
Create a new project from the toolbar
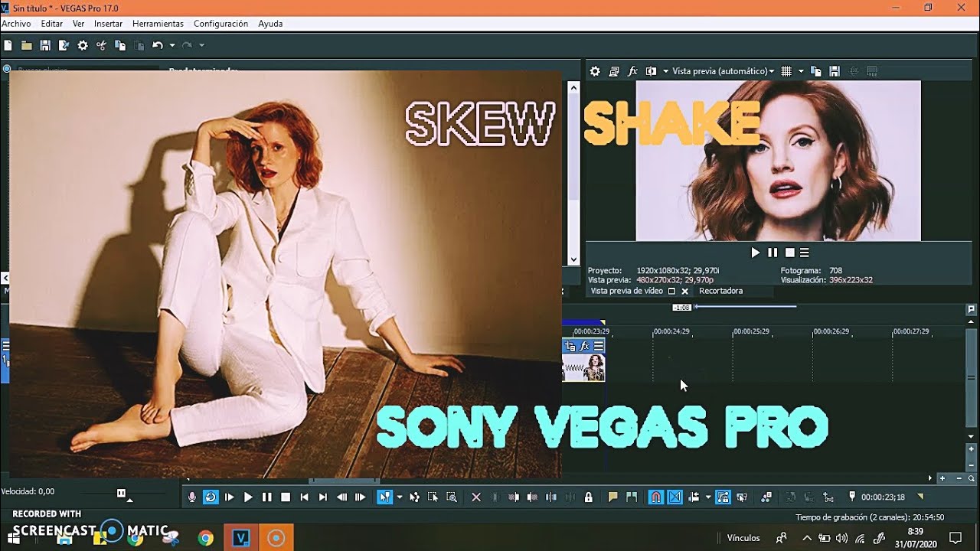[x=8, y=46]
